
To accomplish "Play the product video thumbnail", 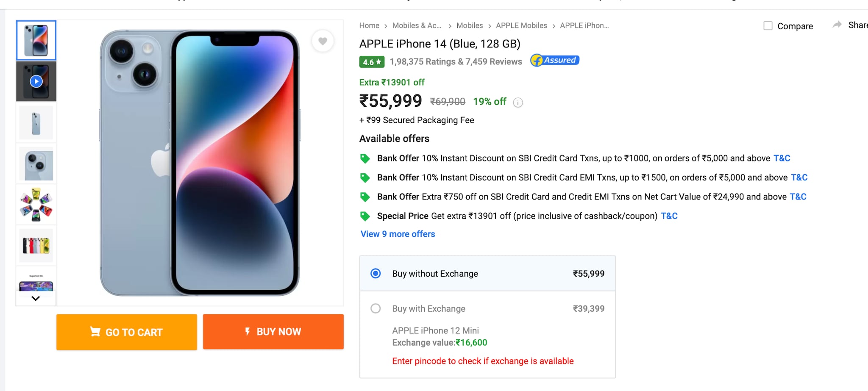I will coord(36,81).
